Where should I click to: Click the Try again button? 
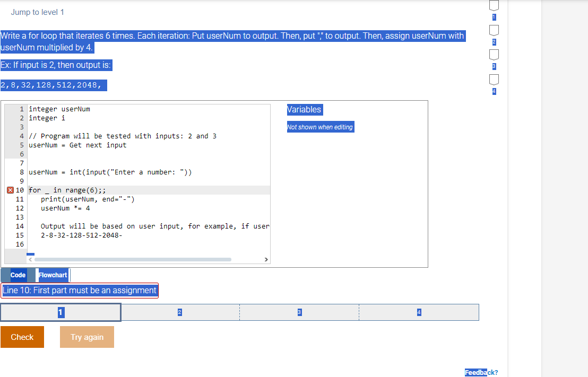coord(87,337)
